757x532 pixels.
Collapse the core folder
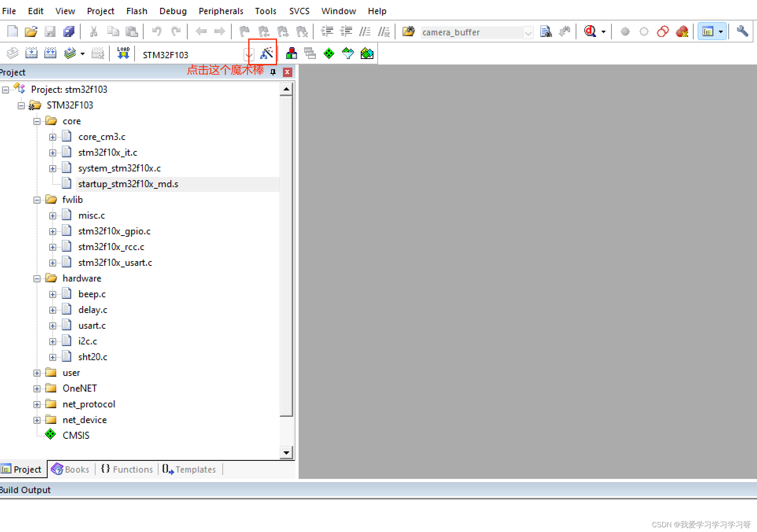pos(37,121)
